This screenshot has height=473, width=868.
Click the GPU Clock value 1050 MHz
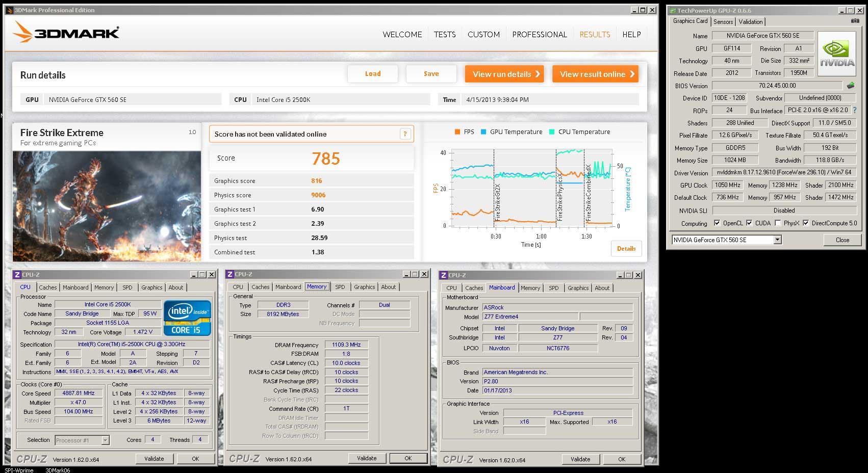tap(728, 185)
